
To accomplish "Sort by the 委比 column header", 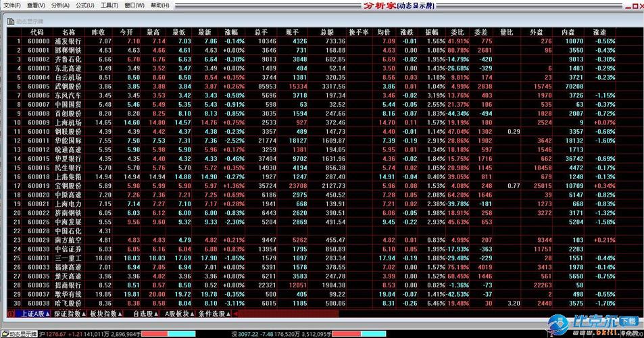I will [x=457, y=32].
